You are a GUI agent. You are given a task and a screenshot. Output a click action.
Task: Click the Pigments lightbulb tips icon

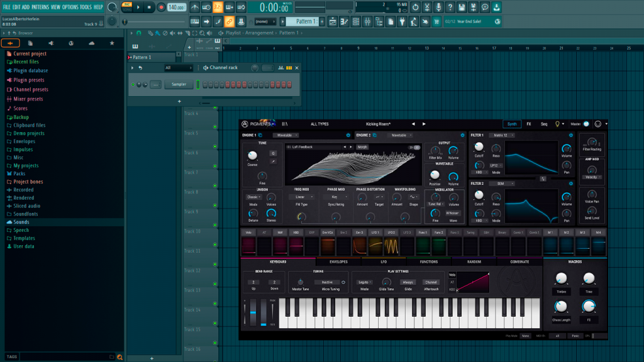(x=557, y=124)
